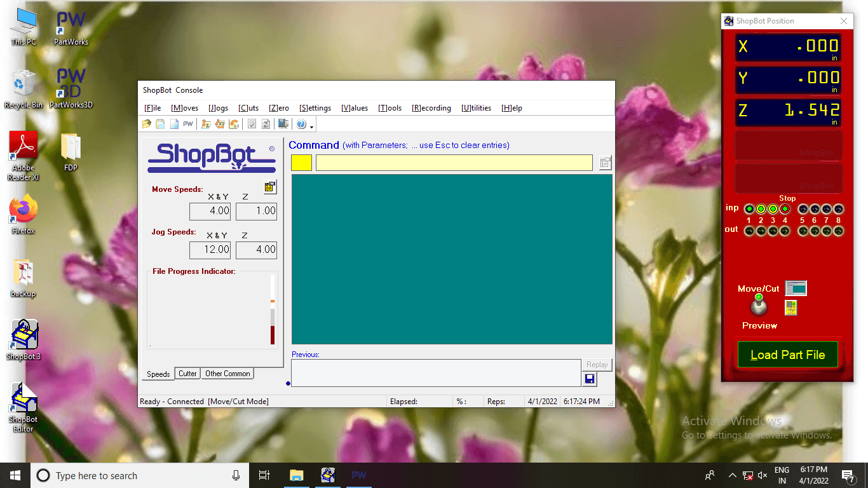Open the calculator tool icon
Viewport: 868px width, 488px height.
283,124
